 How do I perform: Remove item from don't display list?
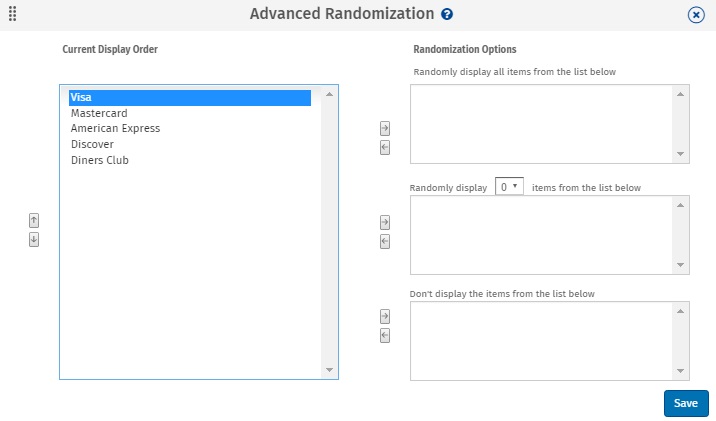pos(385,335)
